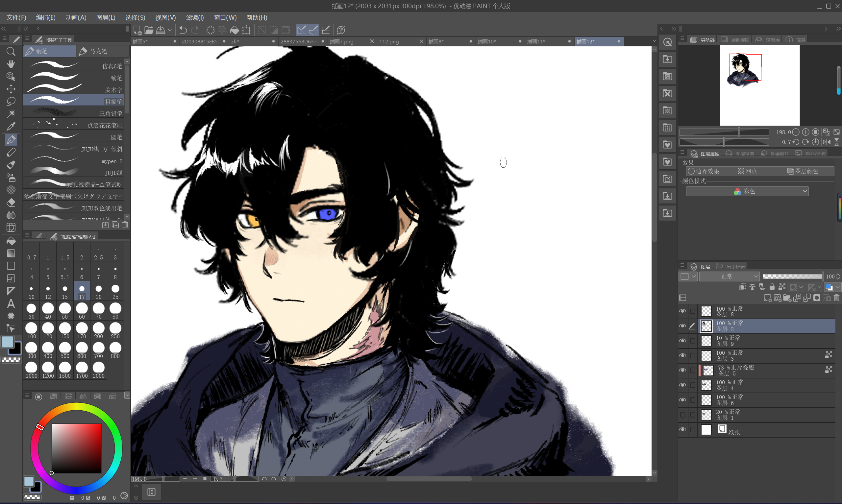Select the Lasso selection tool
The height and width of the screenshot is (504, 842).
tap(11, 102)
